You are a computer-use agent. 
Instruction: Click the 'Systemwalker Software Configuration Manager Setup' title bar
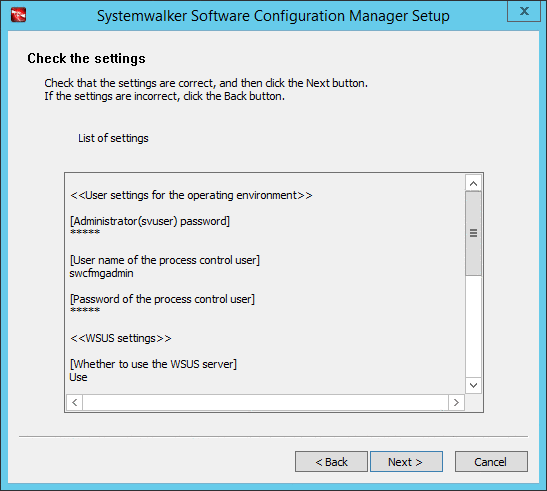tap(273, 16)
